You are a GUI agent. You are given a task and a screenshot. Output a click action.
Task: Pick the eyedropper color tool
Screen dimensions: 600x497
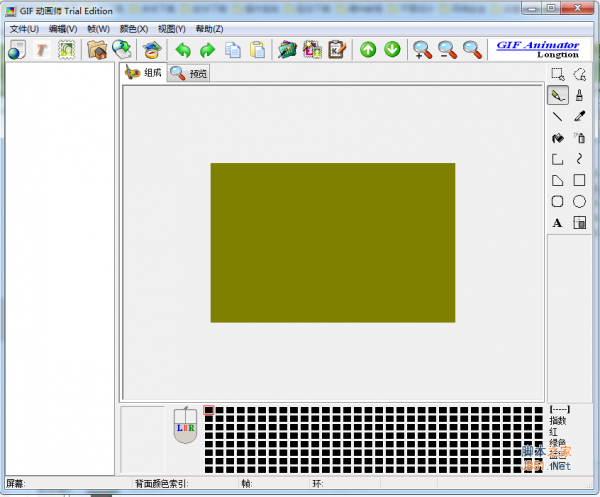pos(579,117)
